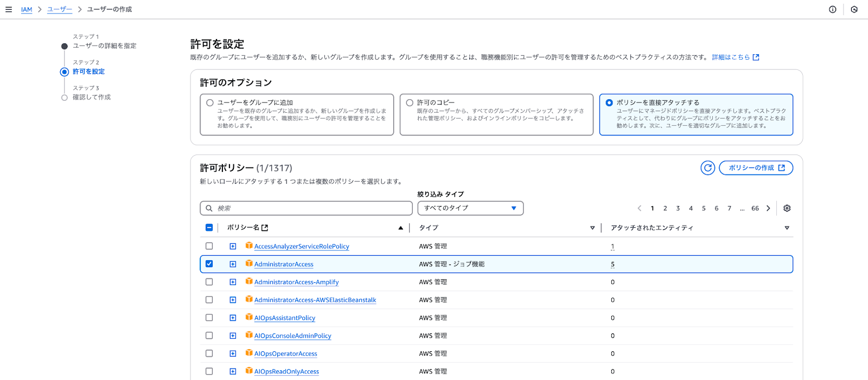Expand AIOpsConsoleAdminPolicy details

pyautogui.click(x=233, y=336)
